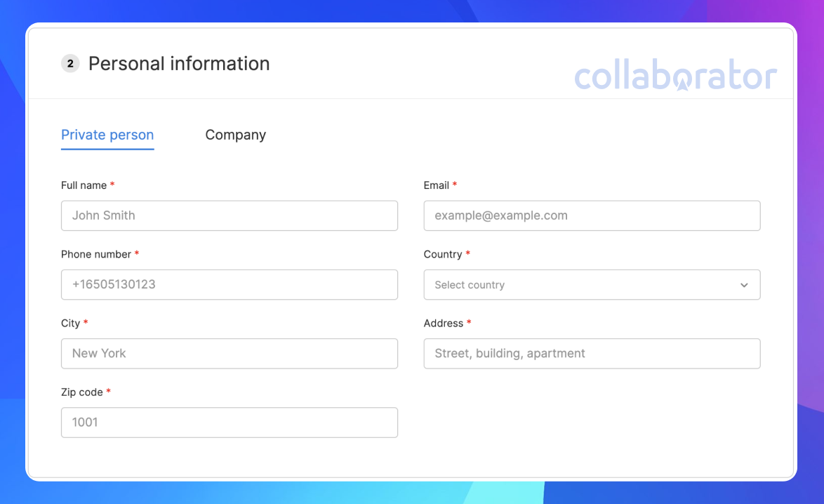Click the Full name label
Viewport: 824px width, 504px height.
pyautogui.click(x=84, y=185)
